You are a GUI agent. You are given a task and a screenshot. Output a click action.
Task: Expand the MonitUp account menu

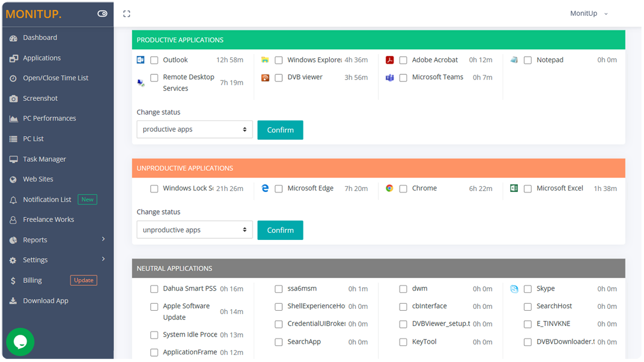pos(589,14)
